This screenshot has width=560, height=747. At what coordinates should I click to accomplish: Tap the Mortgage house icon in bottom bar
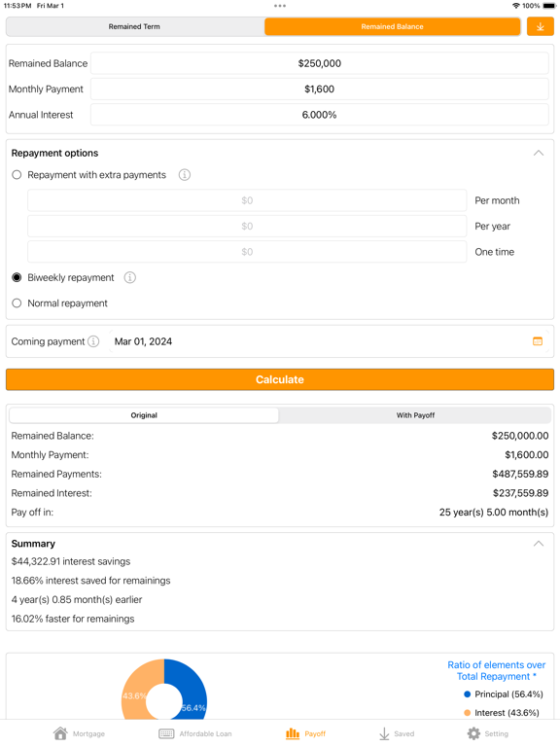pos(60,733)
